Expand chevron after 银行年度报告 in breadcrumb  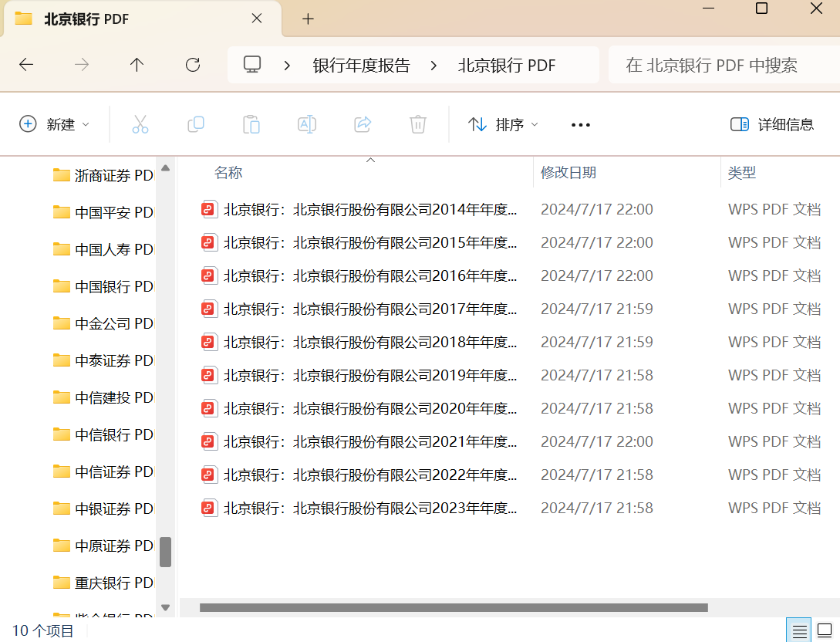[433, 66]
